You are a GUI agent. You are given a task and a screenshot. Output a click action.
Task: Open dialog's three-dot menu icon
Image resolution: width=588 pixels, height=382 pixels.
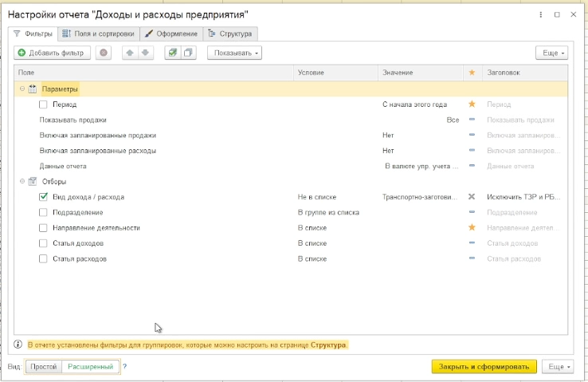(x=540, y=14)
